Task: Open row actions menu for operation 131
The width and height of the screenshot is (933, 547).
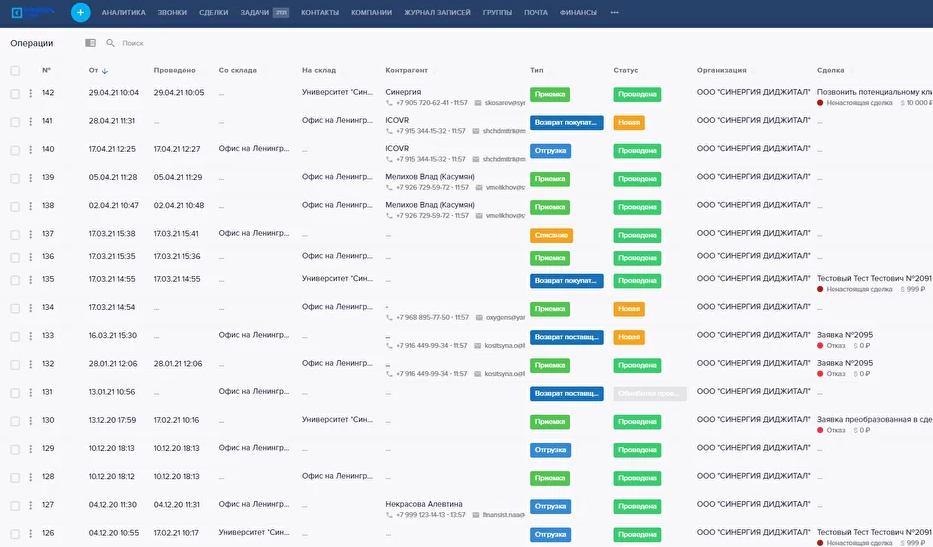Action: 30,393
